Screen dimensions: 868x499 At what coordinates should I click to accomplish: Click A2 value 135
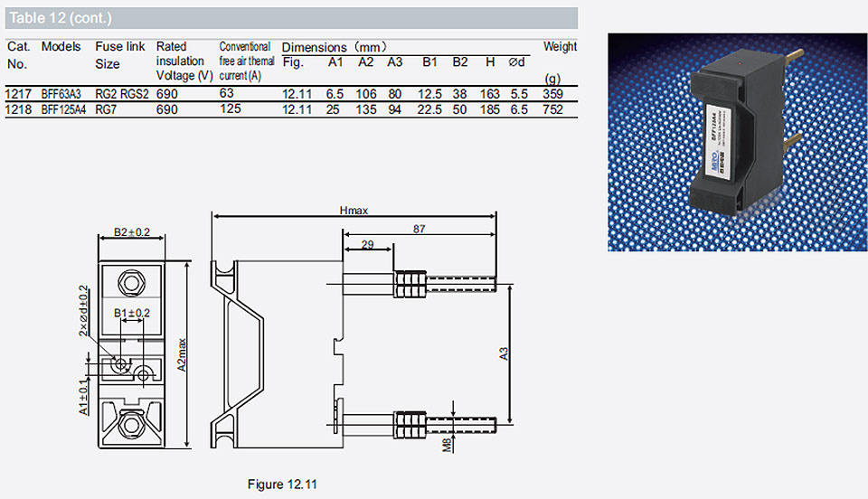(x=366, y=109)
